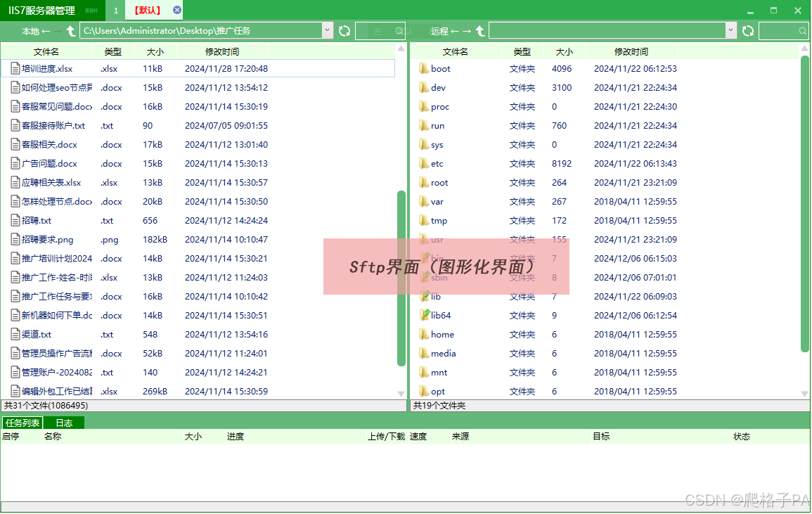The image size is (812, 514).
Task: Select the etc folder icon
Action: (x=424, y=163)
